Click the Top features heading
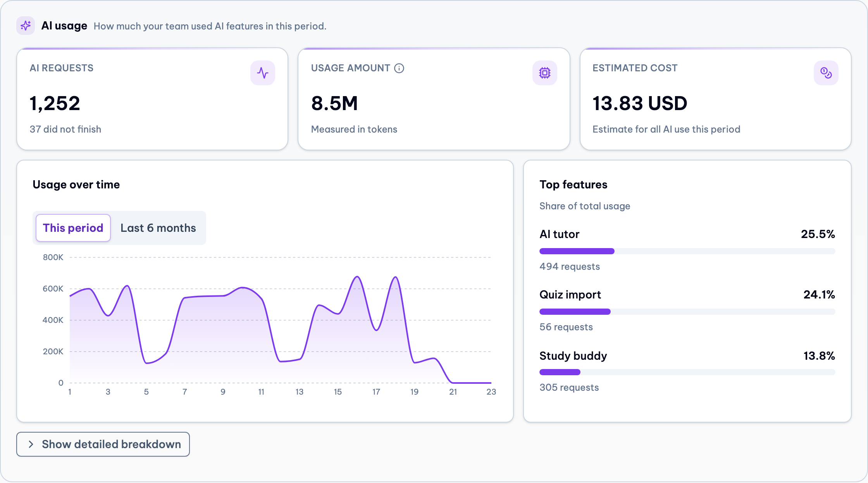 pos(573,185)
